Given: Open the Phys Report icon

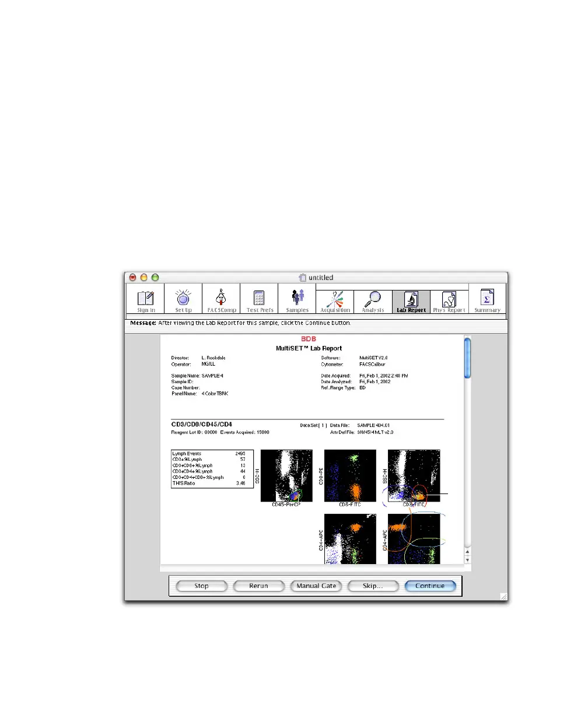Looking at the screenshot, I should (x=449, y=302).
